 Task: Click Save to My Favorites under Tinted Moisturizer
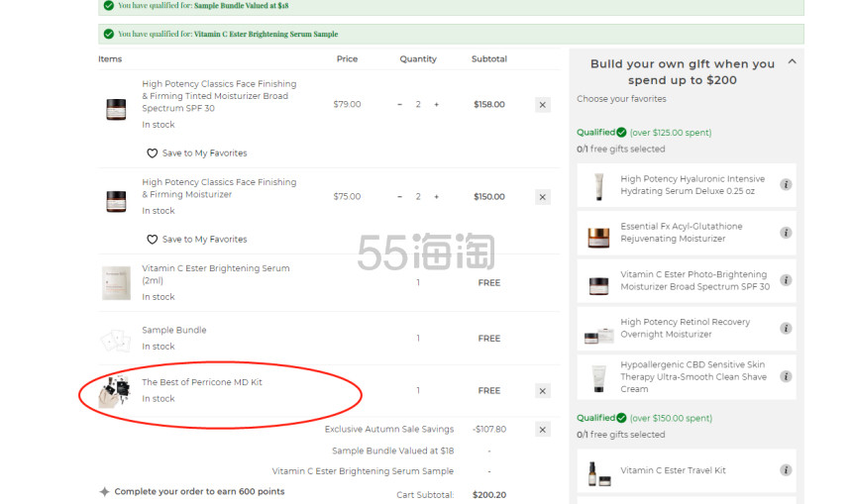(204, 153)
